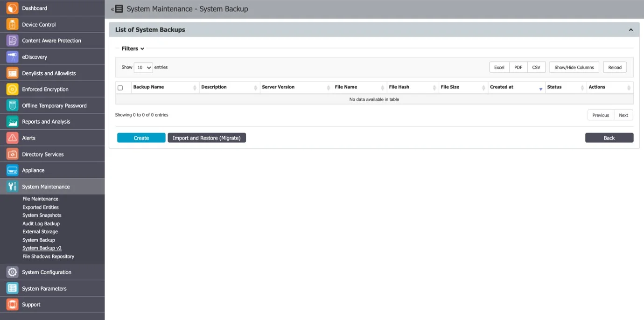Click the System Maintenance tools icon

(x=13, y=187)
